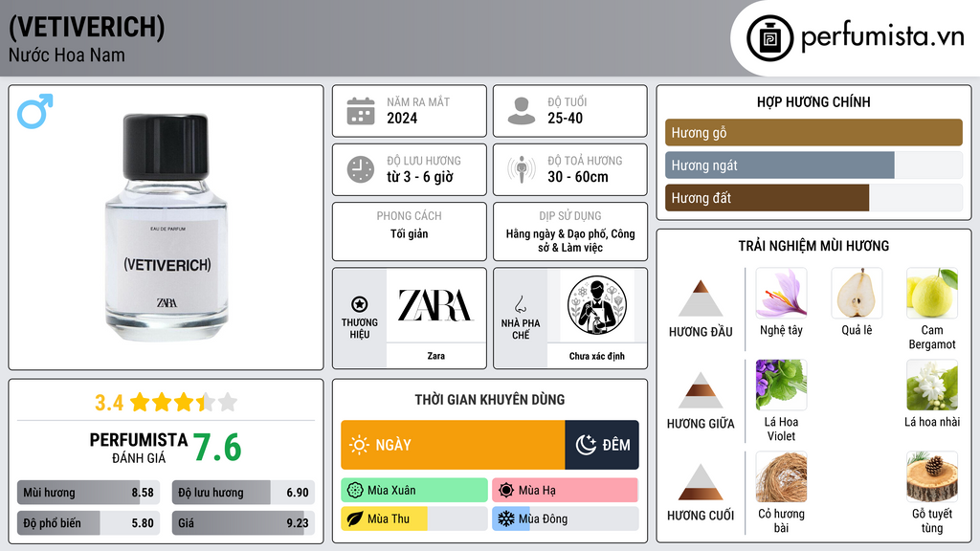Click the Hương đầu pyramid icon

pos(701,298)
